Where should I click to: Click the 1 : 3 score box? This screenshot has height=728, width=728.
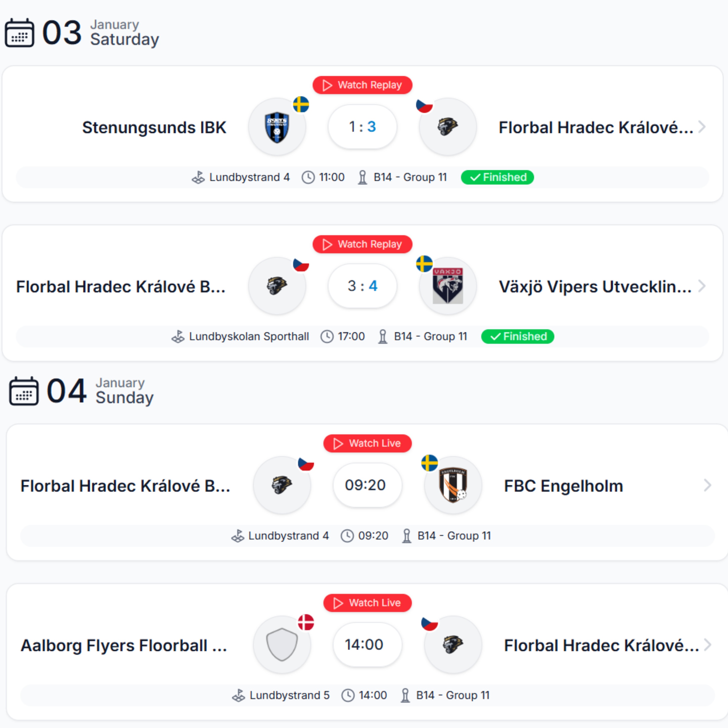coord(362,127)
